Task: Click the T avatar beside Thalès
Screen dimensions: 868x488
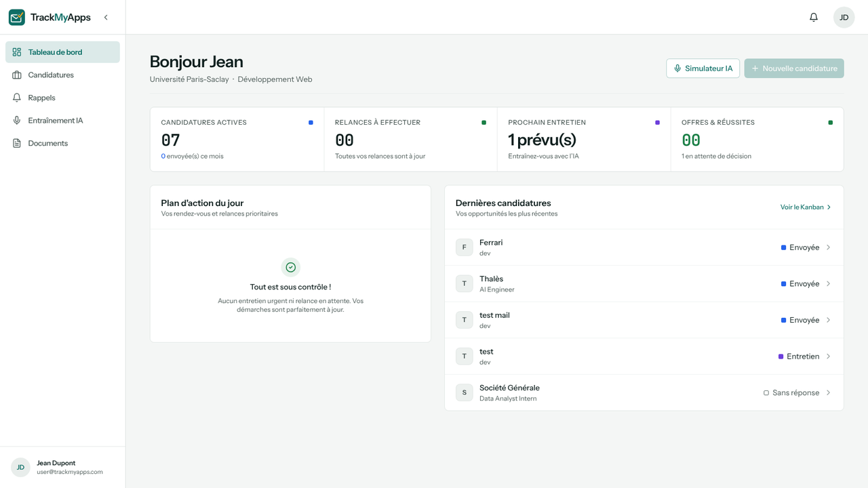Action: tap(465, 284)
